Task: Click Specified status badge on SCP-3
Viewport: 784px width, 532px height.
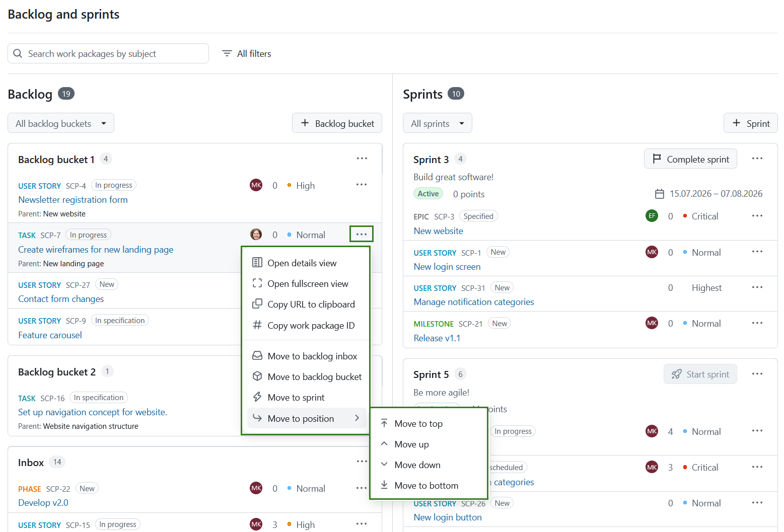Action: (478, 216)
